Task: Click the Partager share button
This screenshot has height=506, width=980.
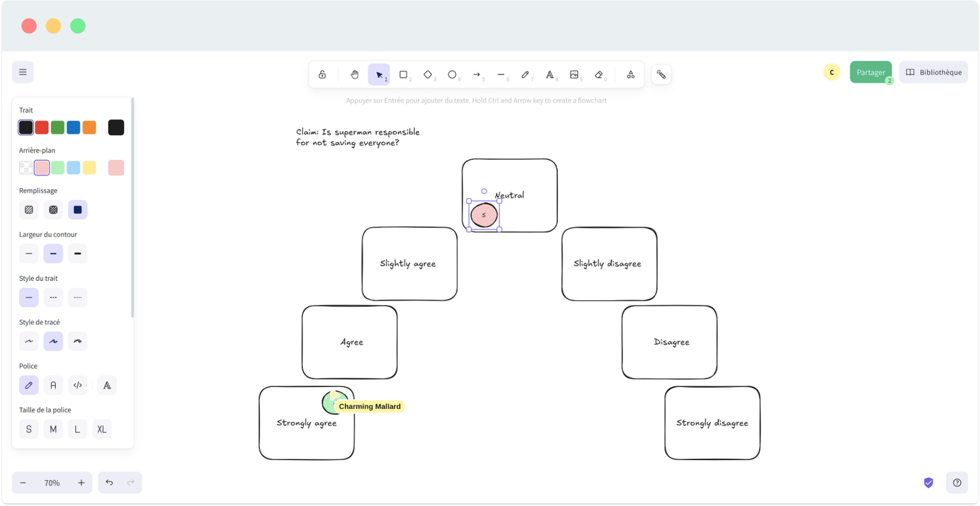Action: coord(871,72)
